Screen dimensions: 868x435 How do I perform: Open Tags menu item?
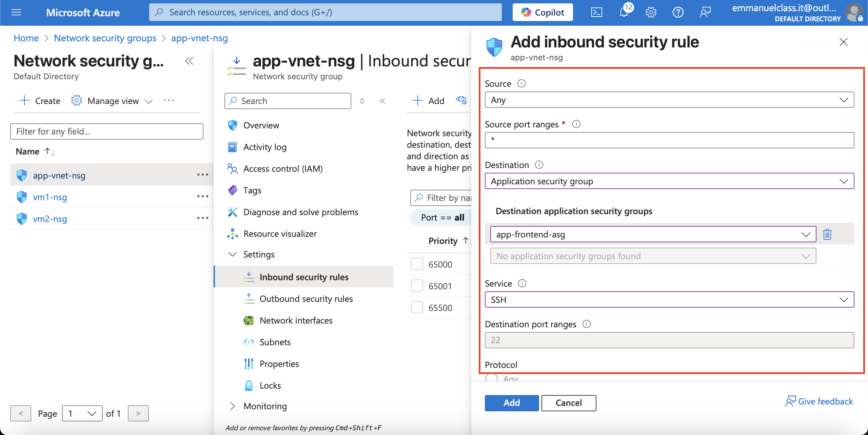click(252, 190)
